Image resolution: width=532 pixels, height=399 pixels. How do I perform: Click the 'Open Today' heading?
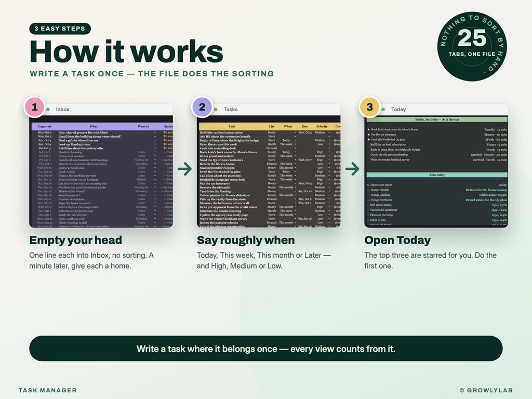point(397,240)
